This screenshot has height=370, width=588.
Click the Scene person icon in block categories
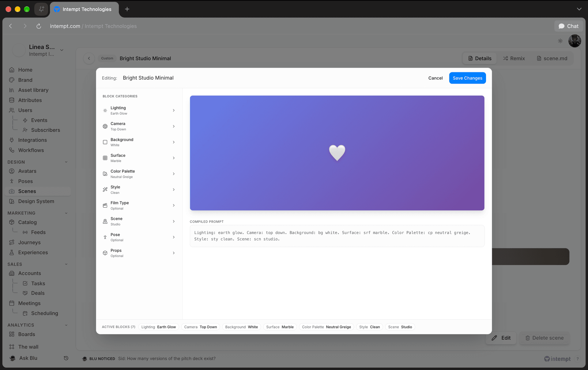105,221
